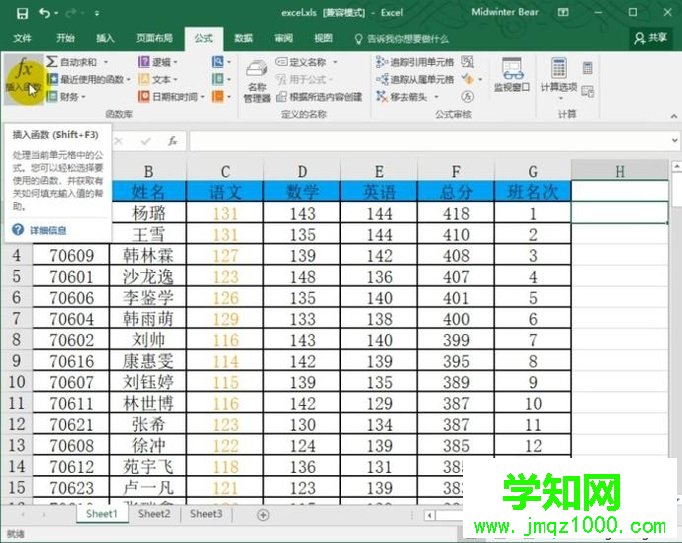Click the Undo arrow icon
Image resolution: width=682 pixels, height=543 pixels.
pyautogui.click(x=45, y=13)
